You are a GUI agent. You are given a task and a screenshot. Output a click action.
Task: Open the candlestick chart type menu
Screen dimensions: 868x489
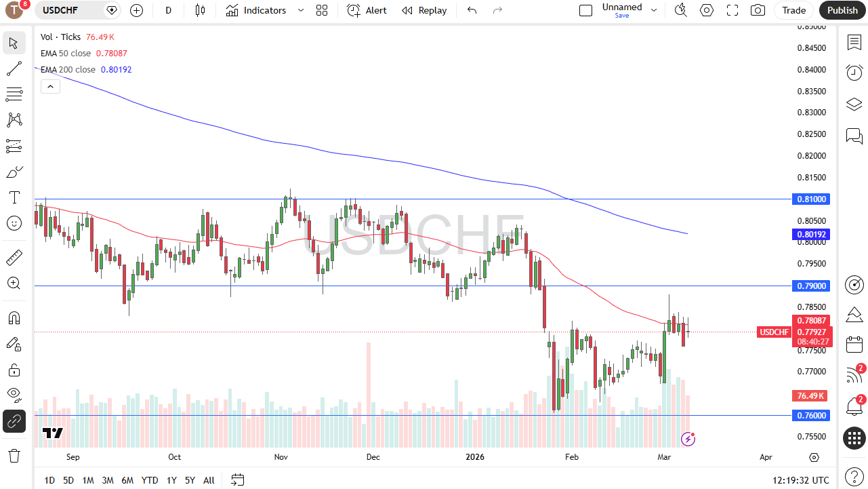[199, 10]
